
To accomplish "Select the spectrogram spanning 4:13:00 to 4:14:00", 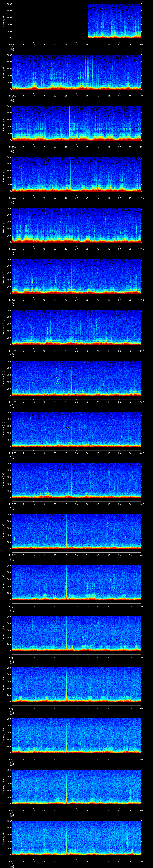I will pyautogui.click(x=77, y=225).
